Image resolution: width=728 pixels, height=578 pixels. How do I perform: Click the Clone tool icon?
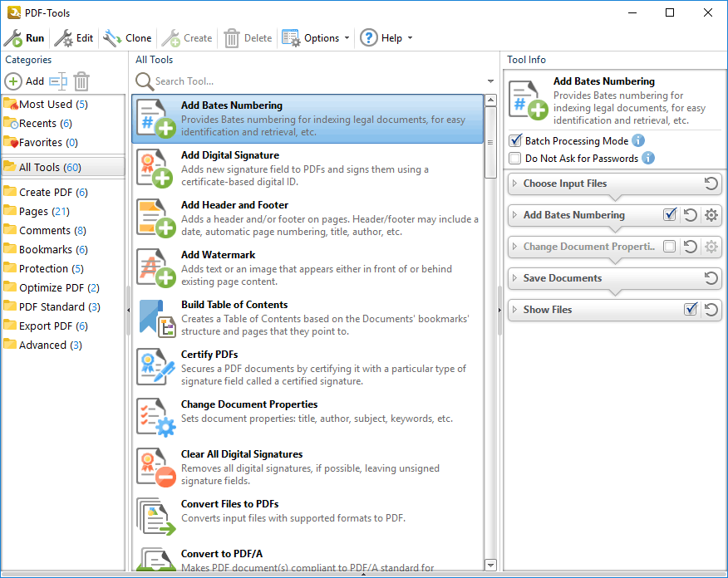coord(112,38)
